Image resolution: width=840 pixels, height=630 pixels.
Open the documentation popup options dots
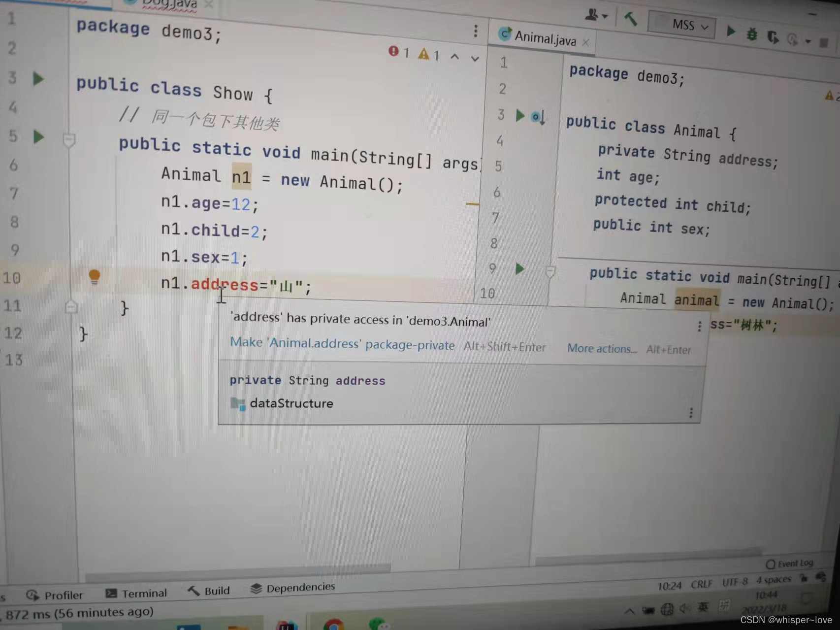[691, 412]
